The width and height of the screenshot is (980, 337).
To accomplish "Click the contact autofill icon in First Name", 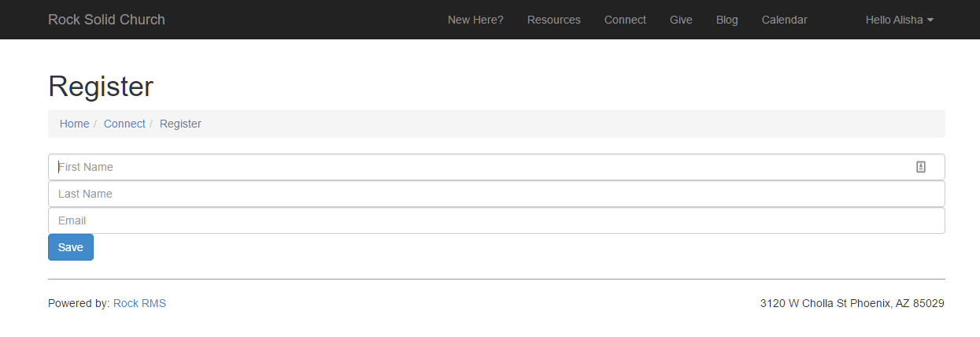I will (921, 167).
